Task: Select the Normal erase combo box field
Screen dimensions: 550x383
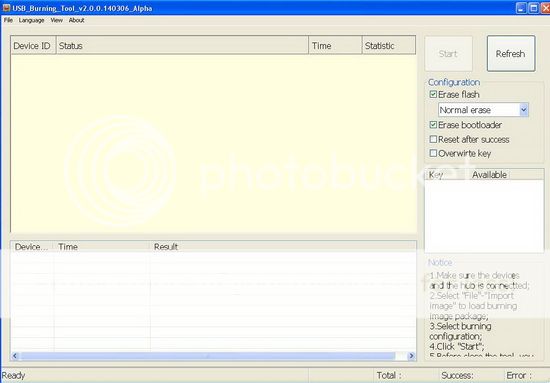Action: (483, 110)
